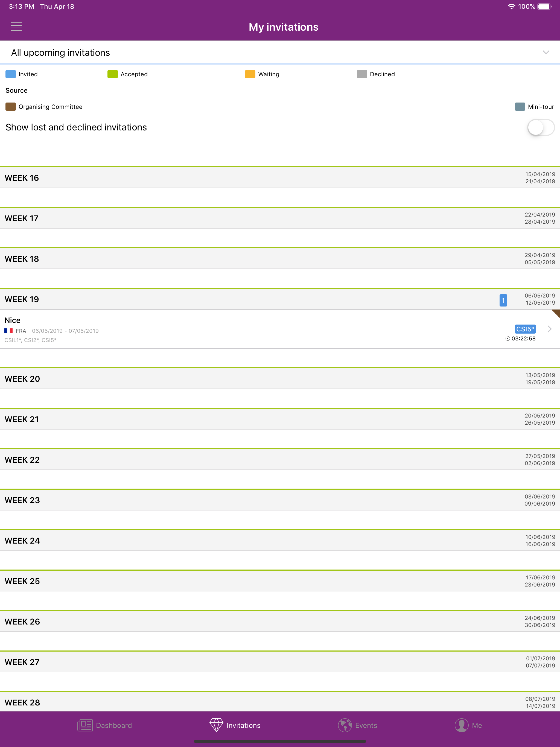Tap the Events globe icon

(x=345, y=725)
